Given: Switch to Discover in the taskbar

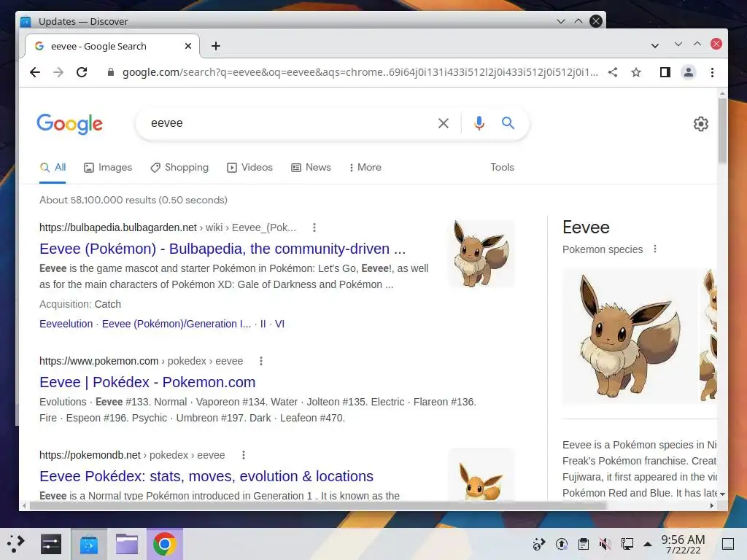Looking at the screenshot, I should click(89, 544).
